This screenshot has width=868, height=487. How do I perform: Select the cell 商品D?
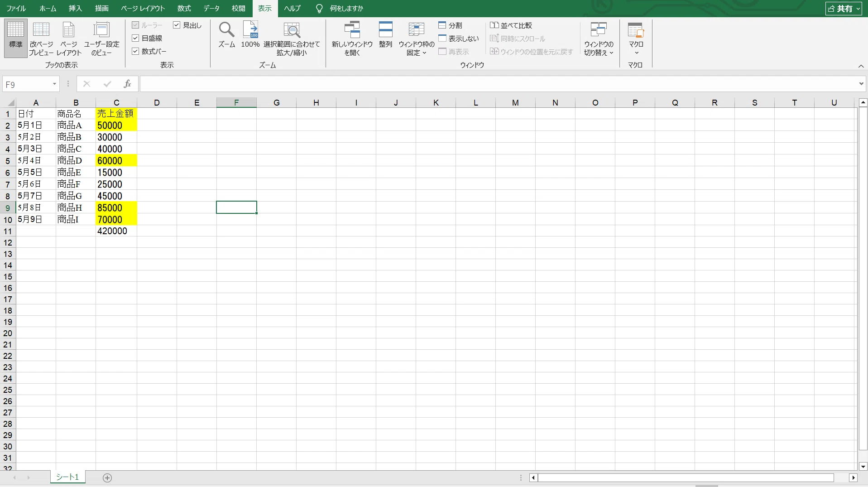tap(76, 160)
